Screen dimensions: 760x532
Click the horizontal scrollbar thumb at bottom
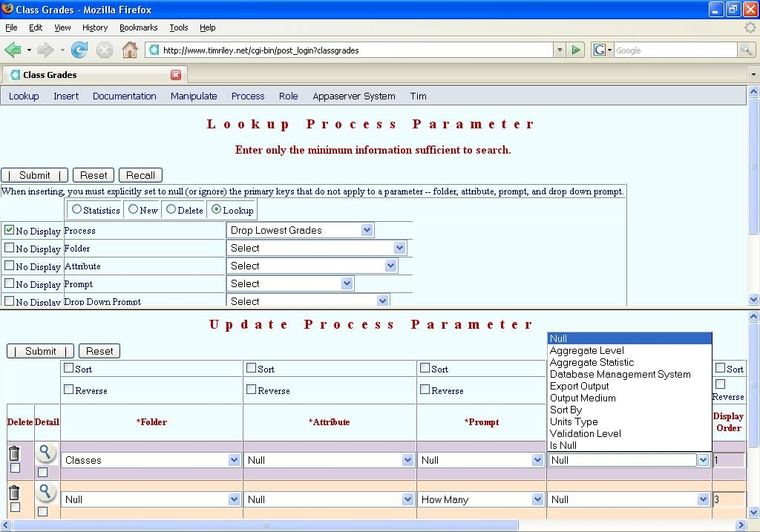265,525
